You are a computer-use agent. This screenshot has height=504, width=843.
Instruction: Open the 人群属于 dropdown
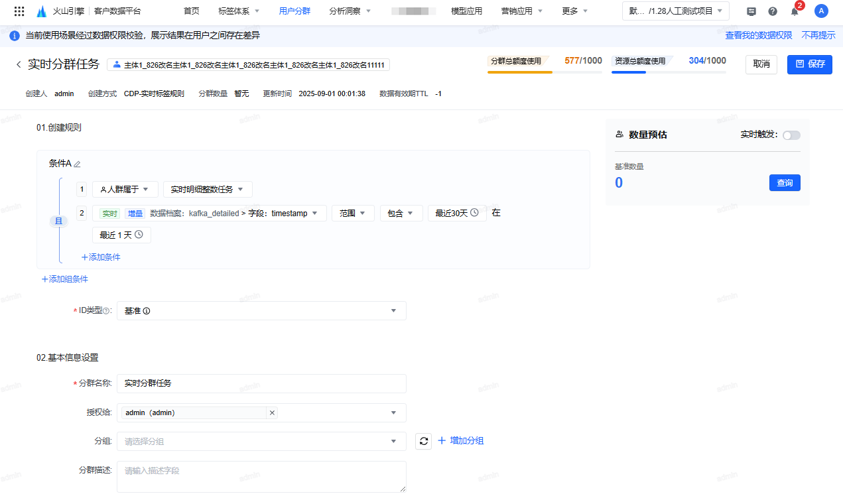click(125, 190)
